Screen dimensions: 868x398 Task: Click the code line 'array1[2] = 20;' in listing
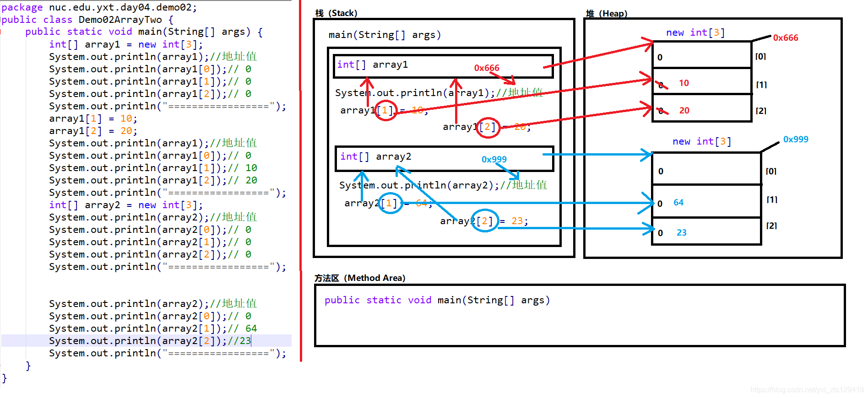click(x=93, y=131)
